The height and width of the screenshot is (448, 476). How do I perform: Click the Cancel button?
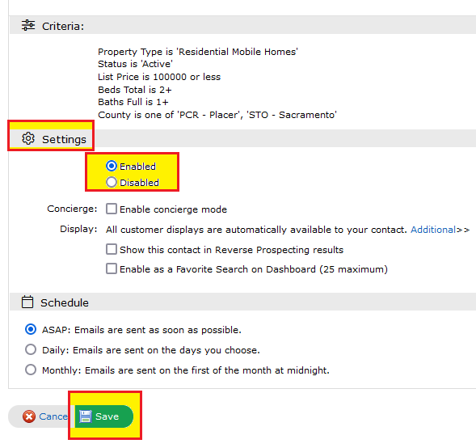point(40,416)
